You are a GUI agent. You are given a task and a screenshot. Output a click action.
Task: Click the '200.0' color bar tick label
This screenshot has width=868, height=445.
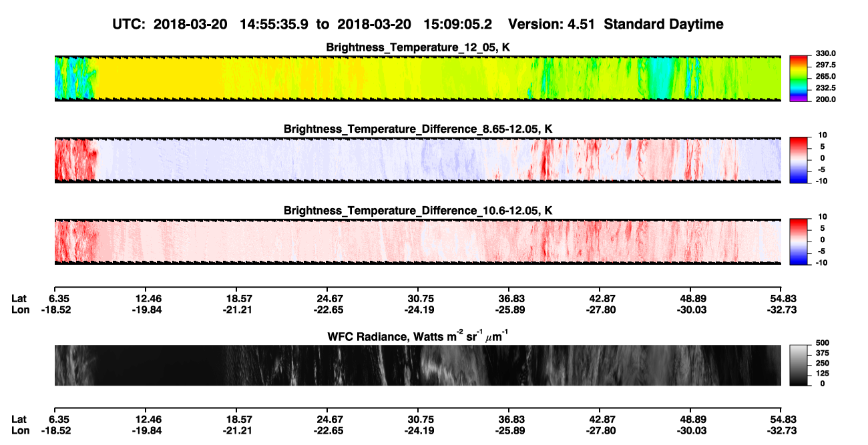(825, 99)
